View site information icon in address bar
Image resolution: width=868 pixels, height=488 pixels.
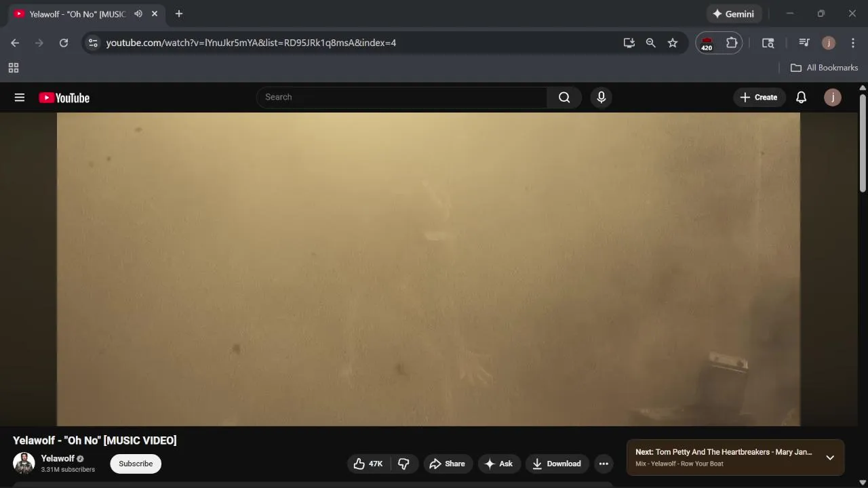pyautogui.click(x=94, y=43)
